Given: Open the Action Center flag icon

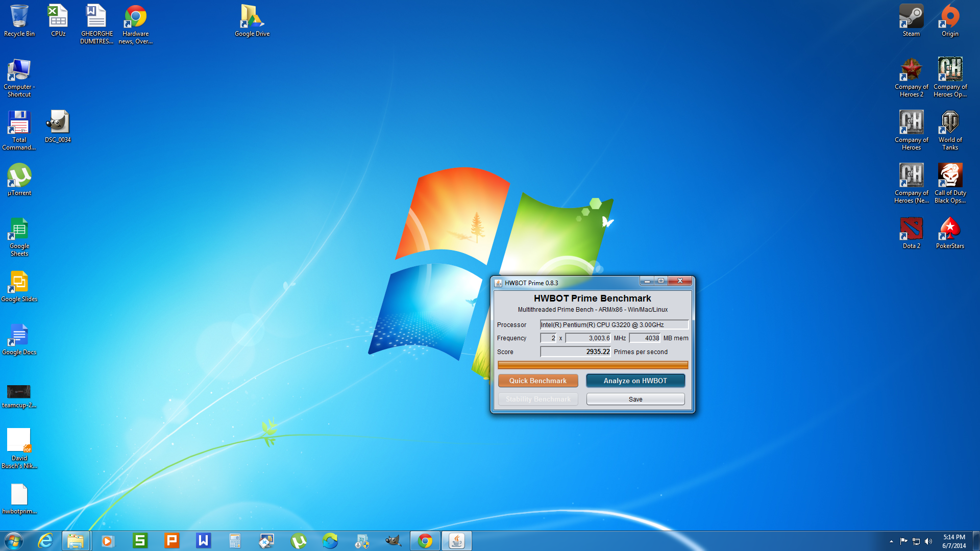Looking at the screenshot, I should tap(903, 541).
